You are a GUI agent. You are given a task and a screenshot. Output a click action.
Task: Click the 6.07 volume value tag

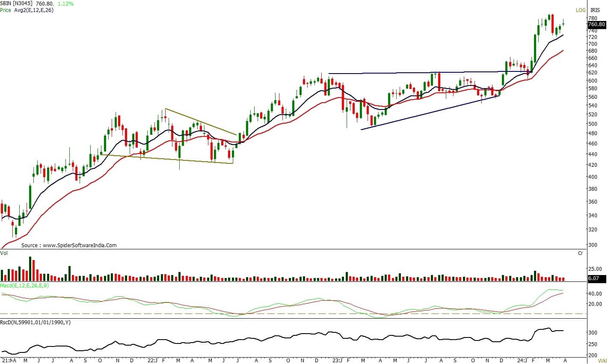[593, 278]
